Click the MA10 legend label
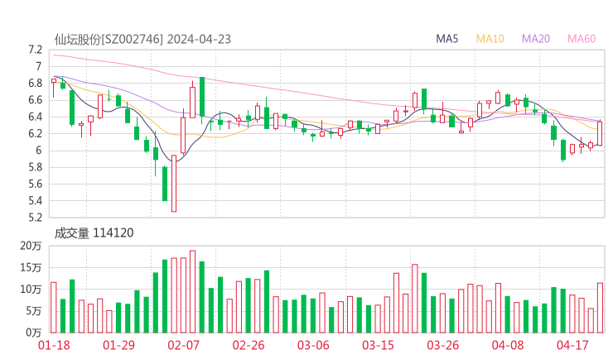613x364 pixels. [x=490, y=39]
